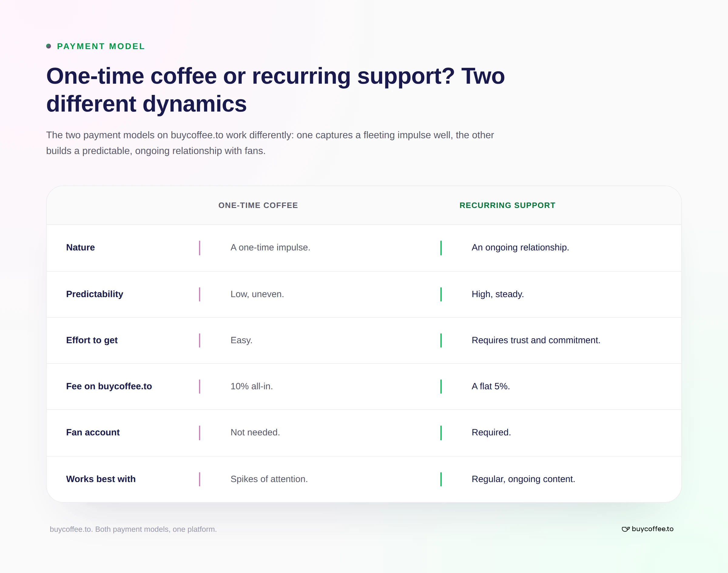
Task: Click 'Requires trust and commitment.' cell
Action: (536, 340)
